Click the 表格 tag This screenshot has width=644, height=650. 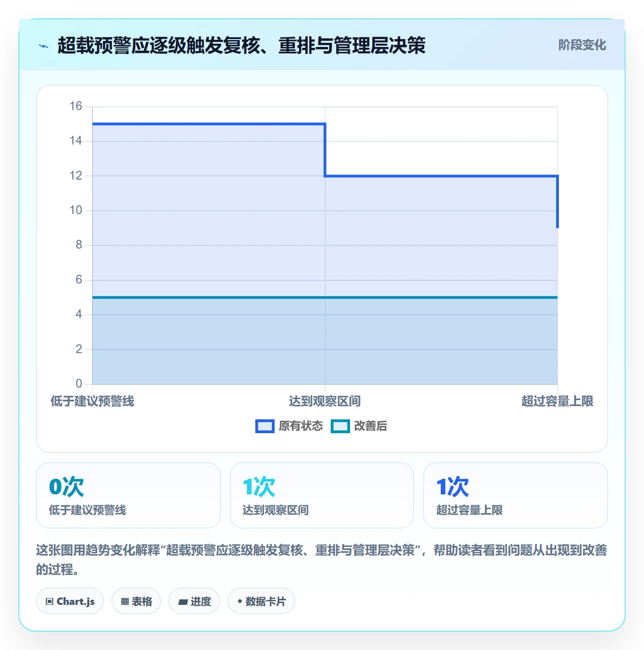136,601
